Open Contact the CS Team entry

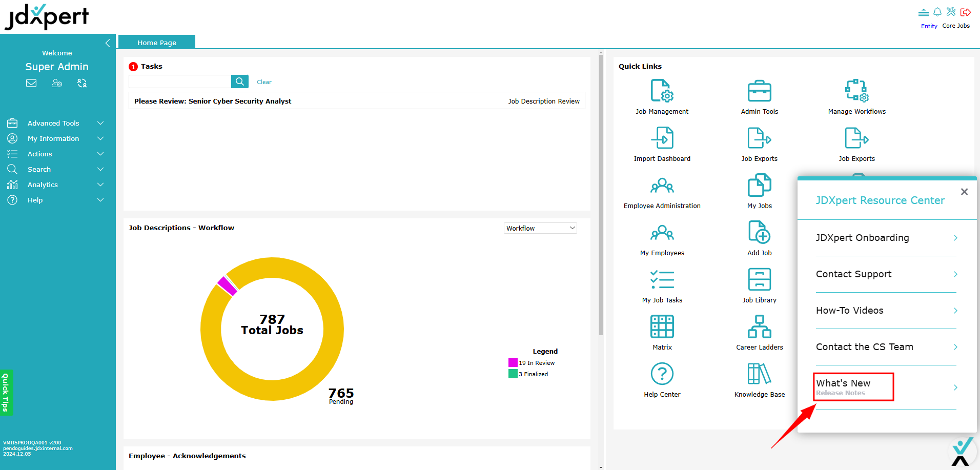click(886, 347)
